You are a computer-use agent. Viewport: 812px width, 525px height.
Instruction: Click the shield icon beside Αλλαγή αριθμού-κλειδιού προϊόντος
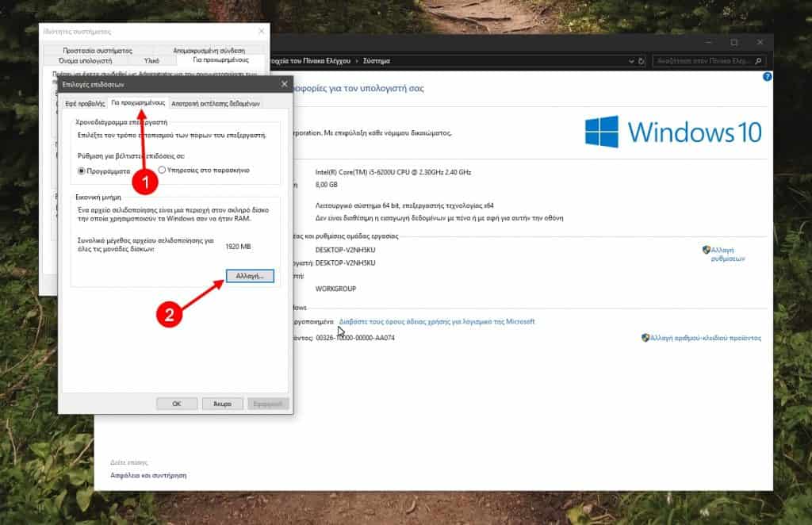coord(645,338)
